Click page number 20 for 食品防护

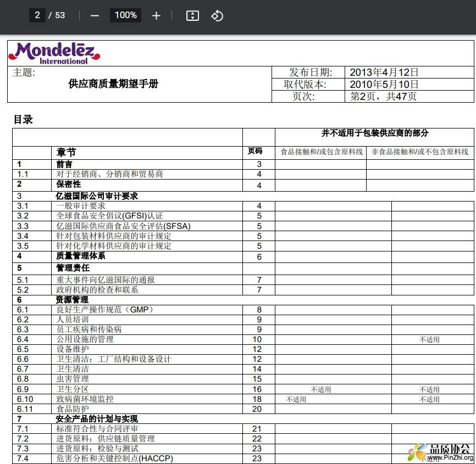257,409
